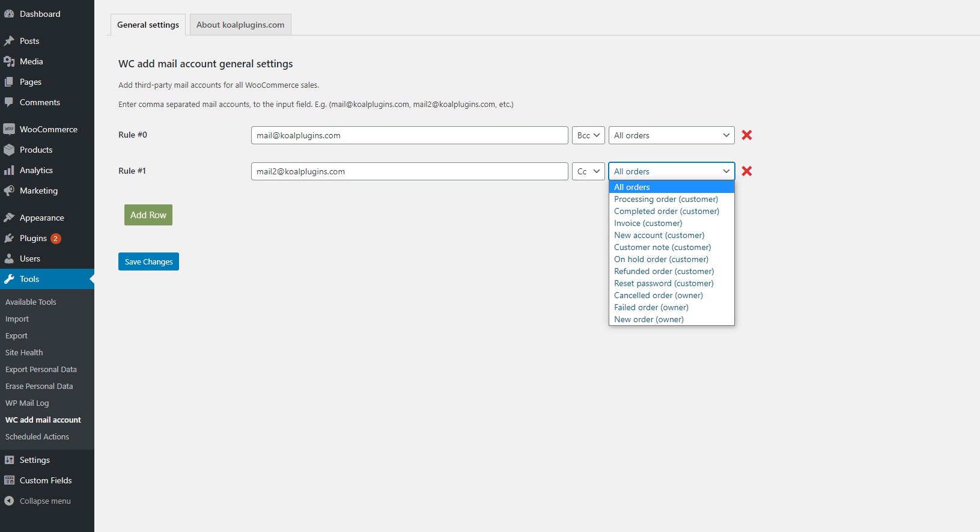Viewport: 980px width, 532px height.
Task: Click the WooCommerce logo icon
Action: (9, 129)
